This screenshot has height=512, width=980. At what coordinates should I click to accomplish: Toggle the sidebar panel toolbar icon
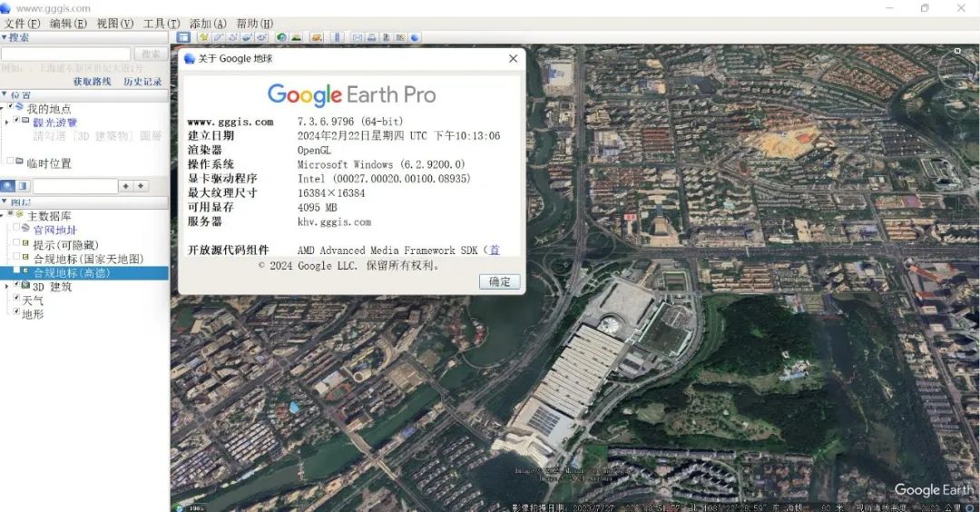coord(183,37)
